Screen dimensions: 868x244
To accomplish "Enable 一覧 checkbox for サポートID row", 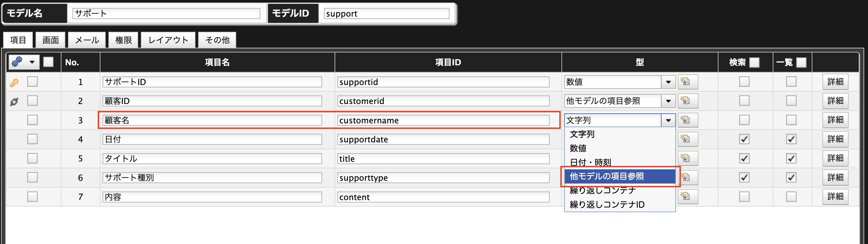I will pos(791,82).
